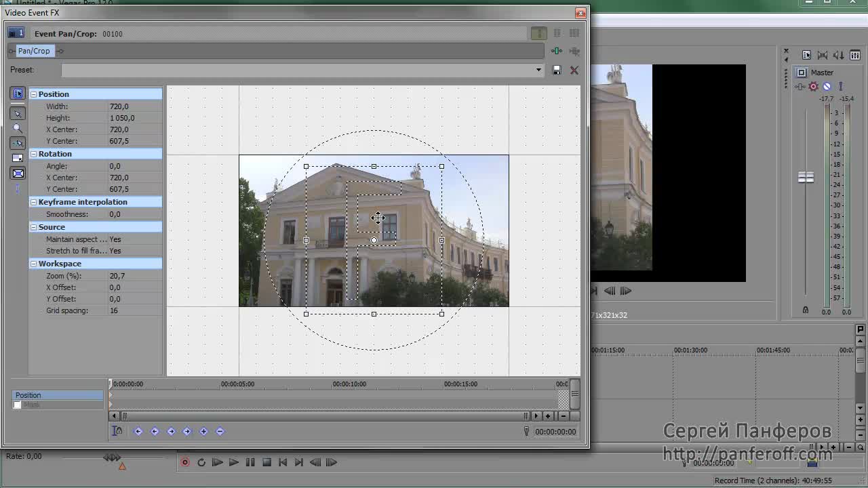This screenshot has height=488, width=868.
Task: Select the Zoom Edit magnifier tool
Action: [x=18, y=128]
